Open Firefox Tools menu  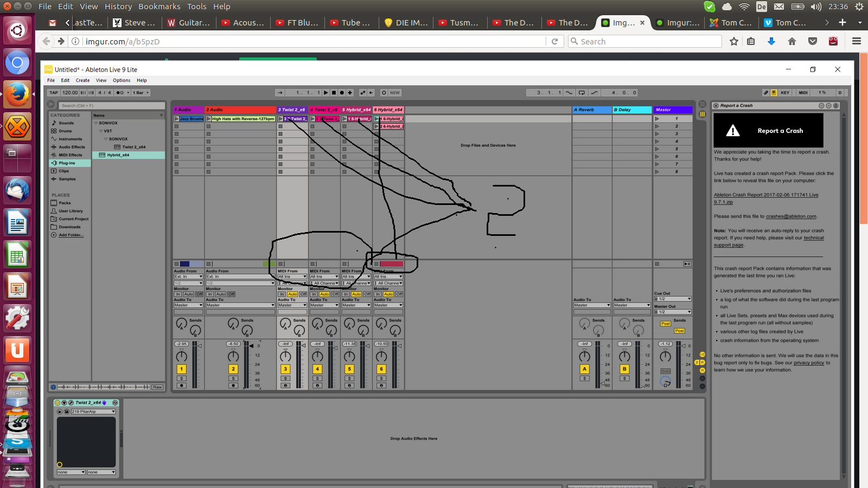pyautogui.click(x=197, y=7)
